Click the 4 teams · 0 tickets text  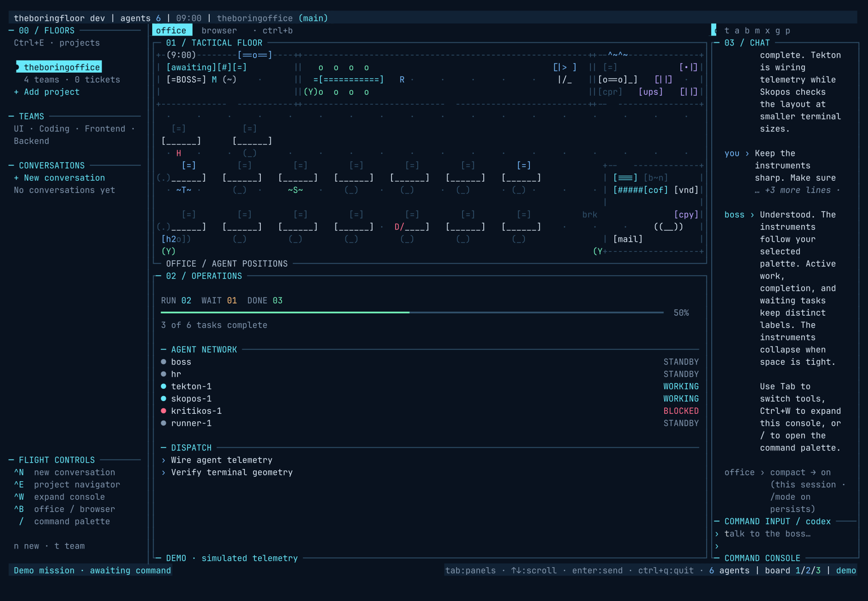click(x=72, y=80)
